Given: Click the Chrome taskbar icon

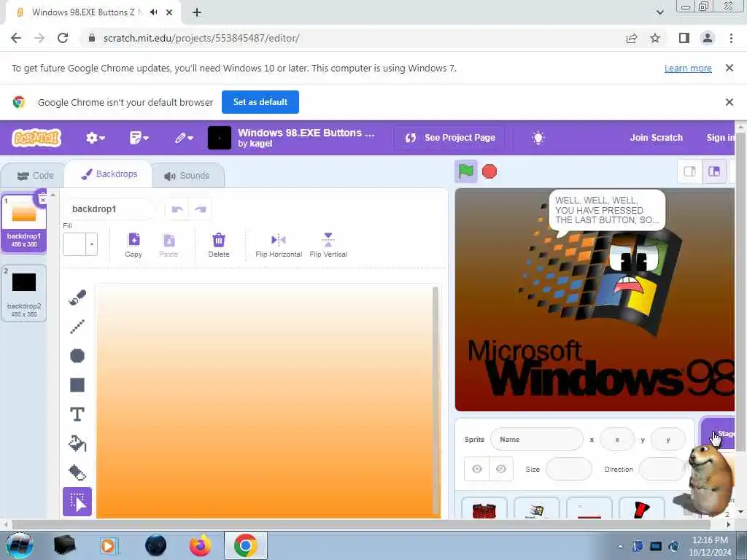Looking at the screenshot, I should pos(245,545).
